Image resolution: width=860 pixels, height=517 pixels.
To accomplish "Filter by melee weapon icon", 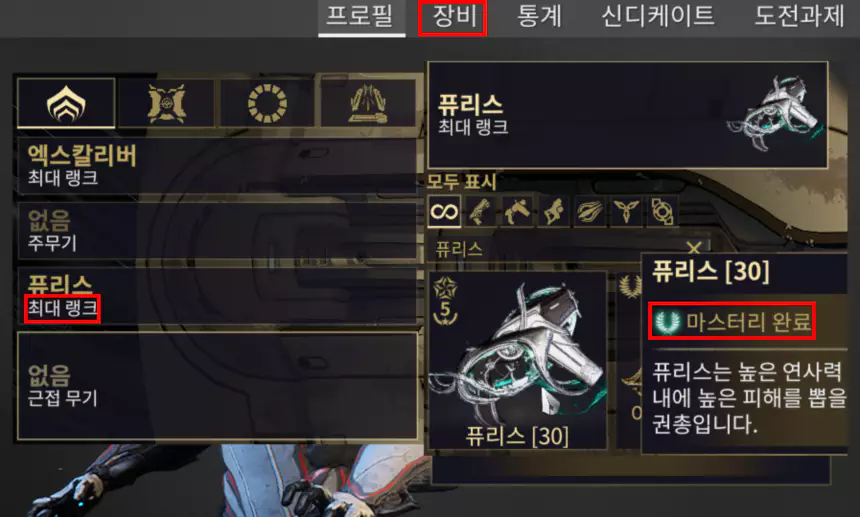I will pos(553,211).
